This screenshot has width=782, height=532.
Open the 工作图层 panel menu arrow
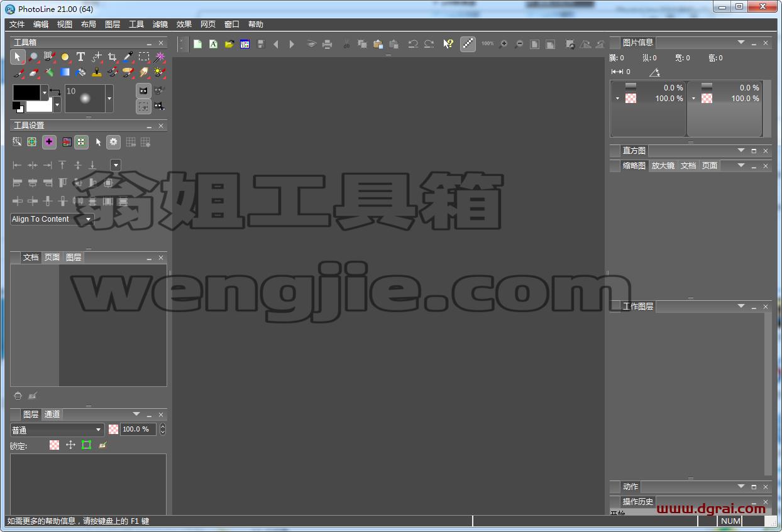pos(741,307)
